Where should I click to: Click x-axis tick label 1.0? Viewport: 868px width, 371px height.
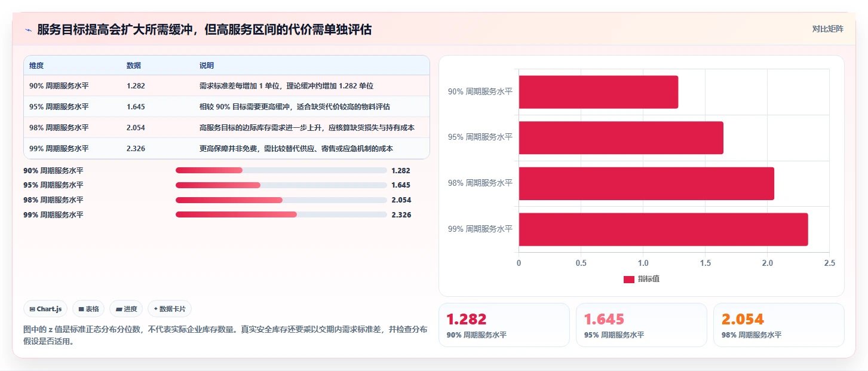point(643,263)
